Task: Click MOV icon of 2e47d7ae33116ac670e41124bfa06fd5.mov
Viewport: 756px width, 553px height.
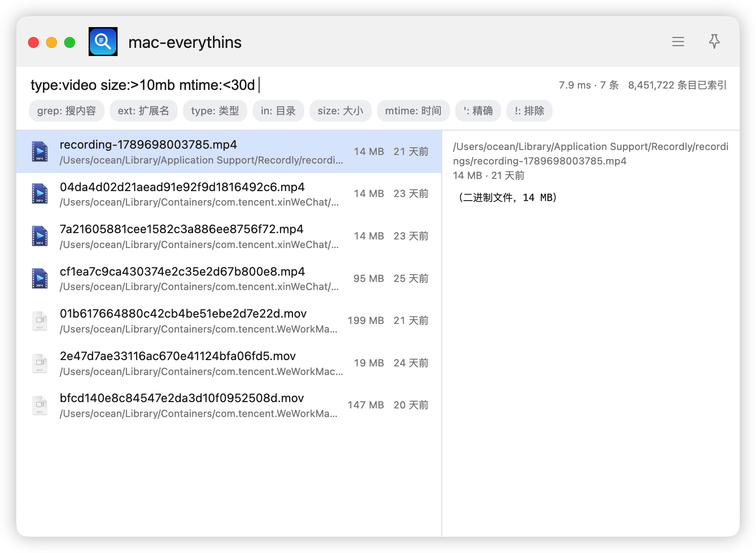Action: (40, 363)
